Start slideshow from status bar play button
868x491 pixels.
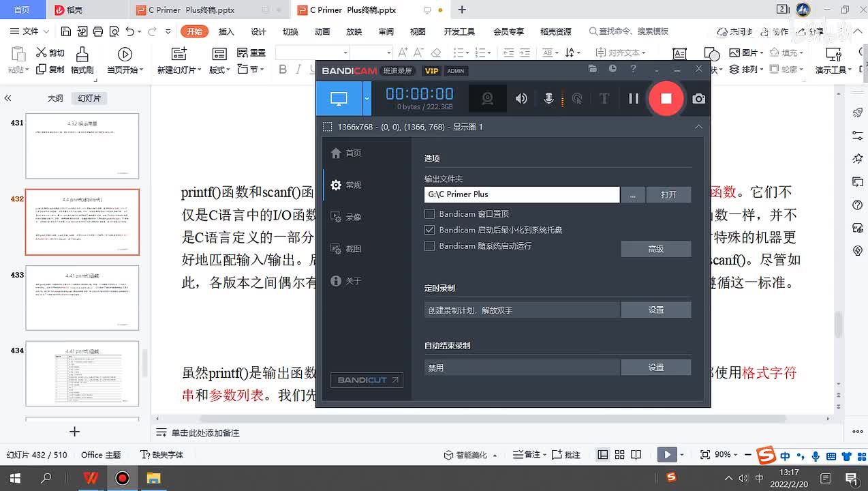pyautogui.click(x=667, y=455)
